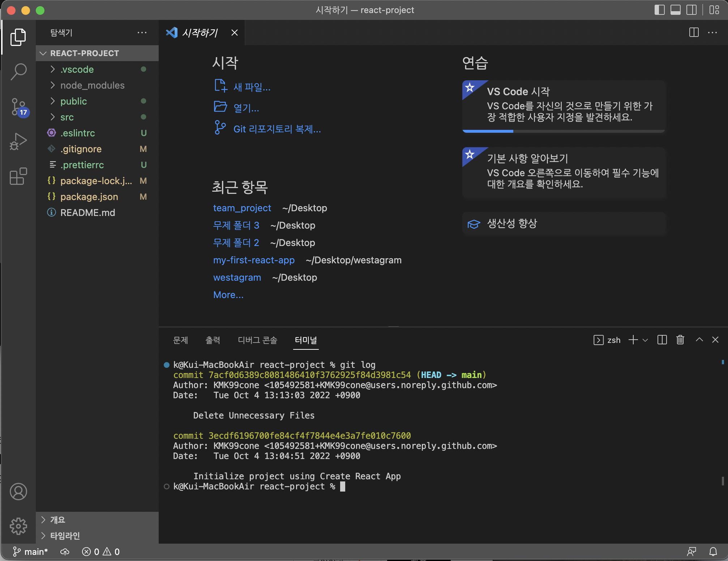Click the VS Code 시작 walkthrough progress bar
The height and width of the screenshot is (561, 728).
click(563, 131)
